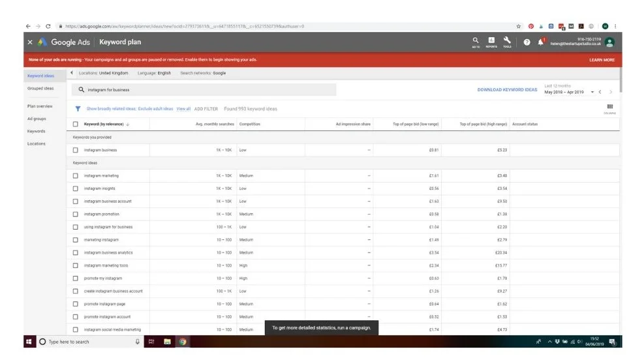
Task: Click DOWNLOAD KEYWORD IDEAS
Action: (x=507, y=89)
